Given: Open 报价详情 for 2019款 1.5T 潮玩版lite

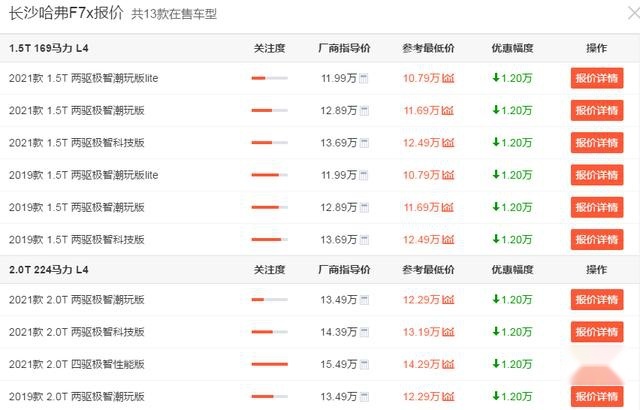Looking at the screenshot, I should (x=597, y=175).
